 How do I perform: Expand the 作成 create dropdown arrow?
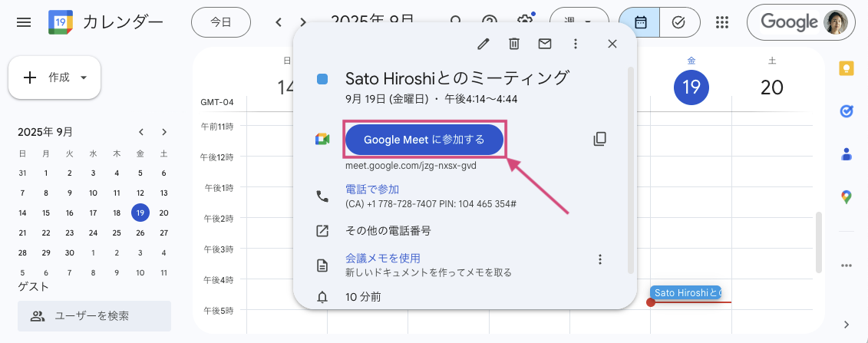pyautogui.click(x=84, y=78)
